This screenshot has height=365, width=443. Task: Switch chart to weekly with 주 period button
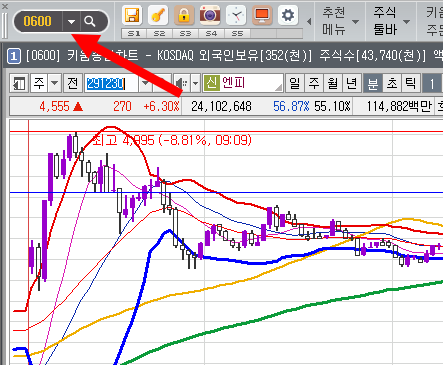[314, 83]
